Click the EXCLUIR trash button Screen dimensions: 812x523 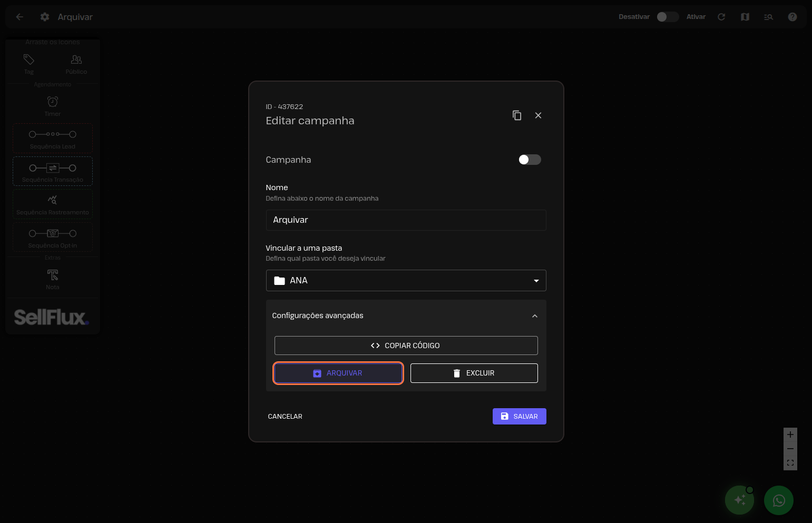[474, 373]
